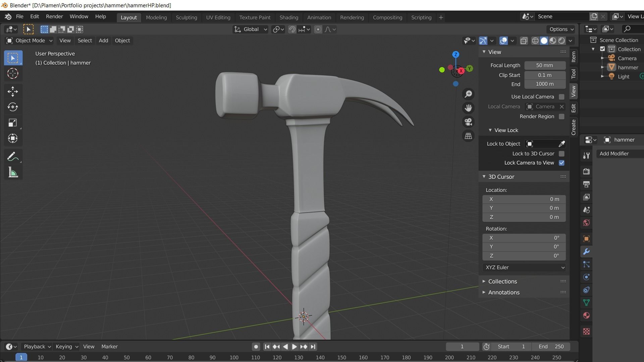
Task: Open Render properties tab
Action: pyautogui.click(x=586, y=171)
